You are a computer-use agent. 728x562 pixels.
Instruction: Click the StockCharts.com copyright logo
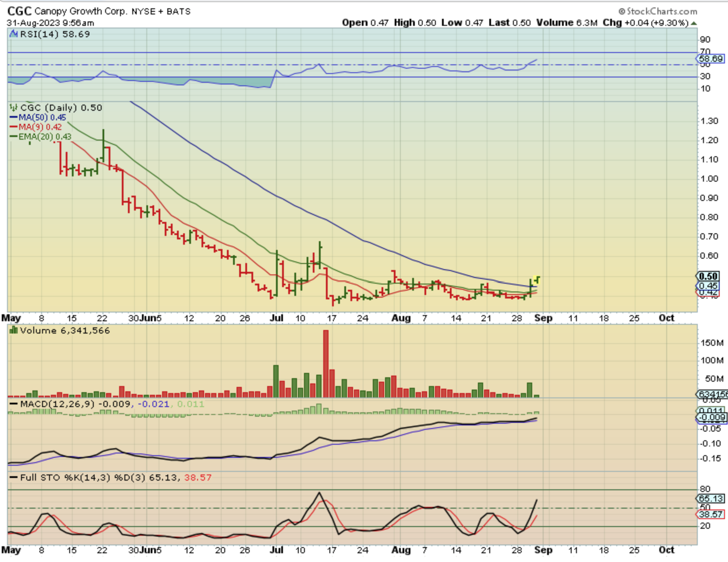[658, 11]
